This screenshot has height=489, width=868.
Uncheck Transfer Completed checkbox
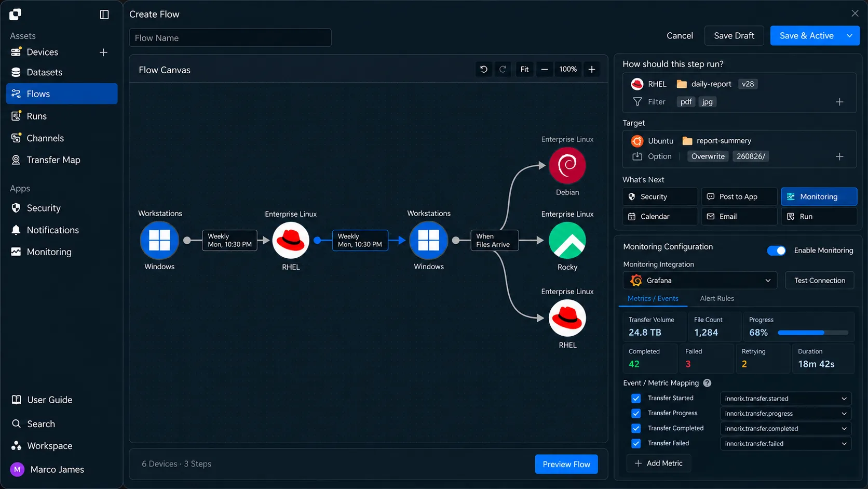636,429
